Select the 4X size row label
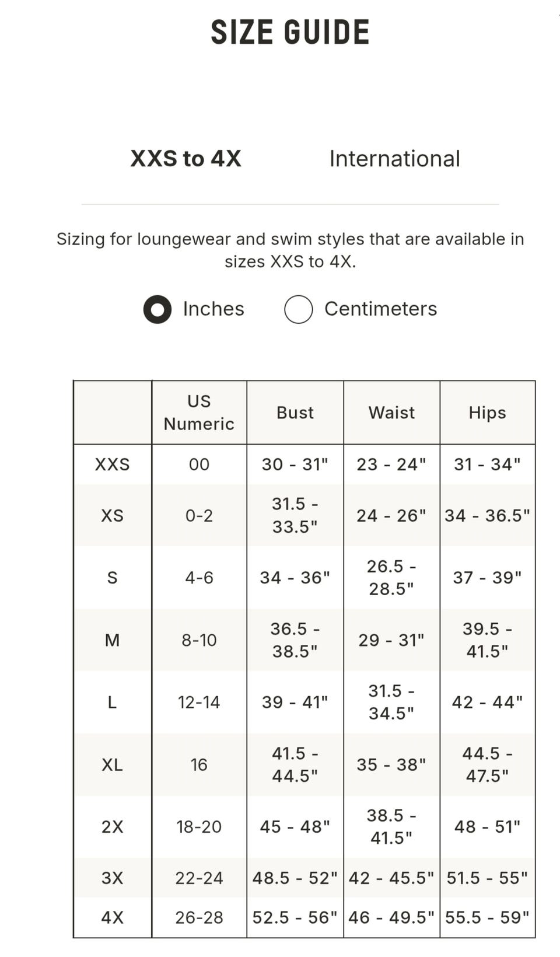This screenshot has width=560, height=957. [113, 917]
